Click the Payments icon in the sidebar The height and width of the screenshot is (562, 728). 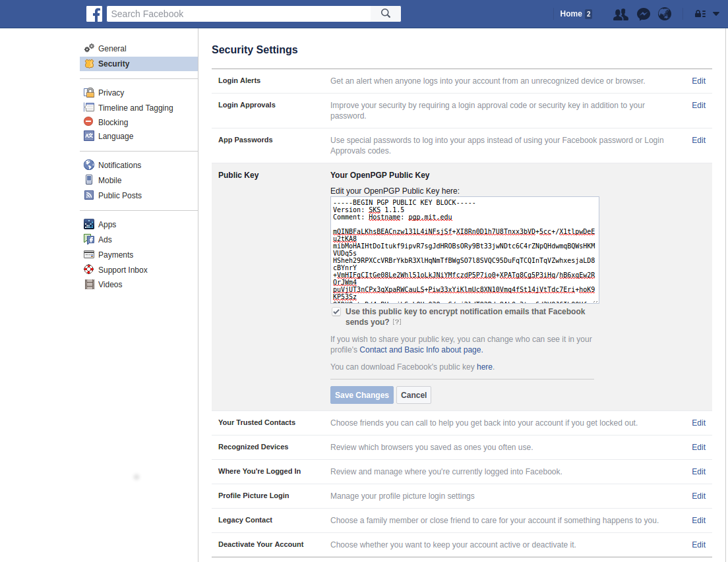[x=89, y=254]
